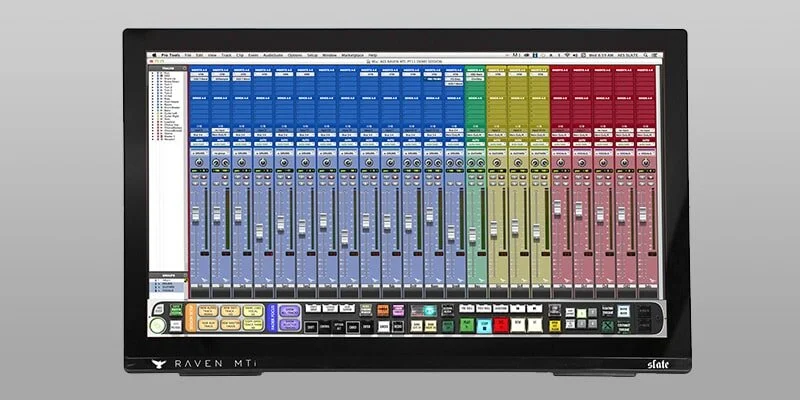The image size is (800, 400).
Task: Open automation mode selector on the green strip
Action: click(476, 144)
